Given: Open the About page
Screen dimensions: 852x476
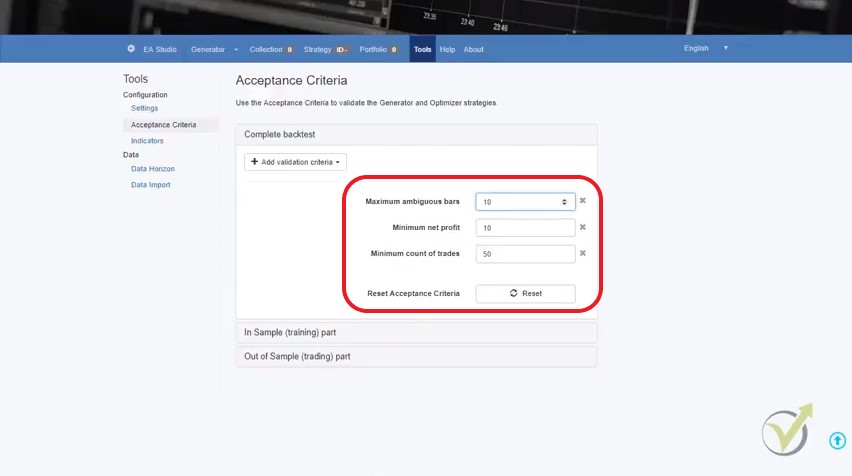Looking at the screenshot, I should 473,49.
